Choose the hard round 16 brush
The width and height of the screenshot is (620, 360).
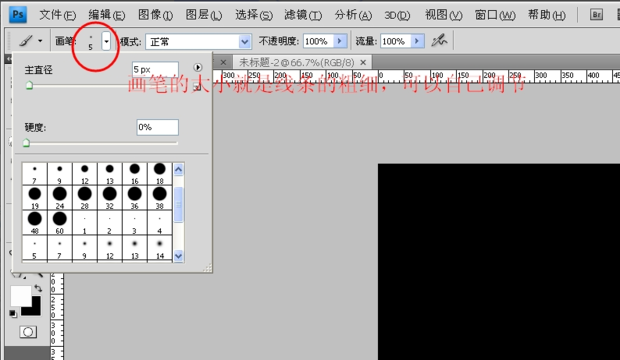pos(134,174)
